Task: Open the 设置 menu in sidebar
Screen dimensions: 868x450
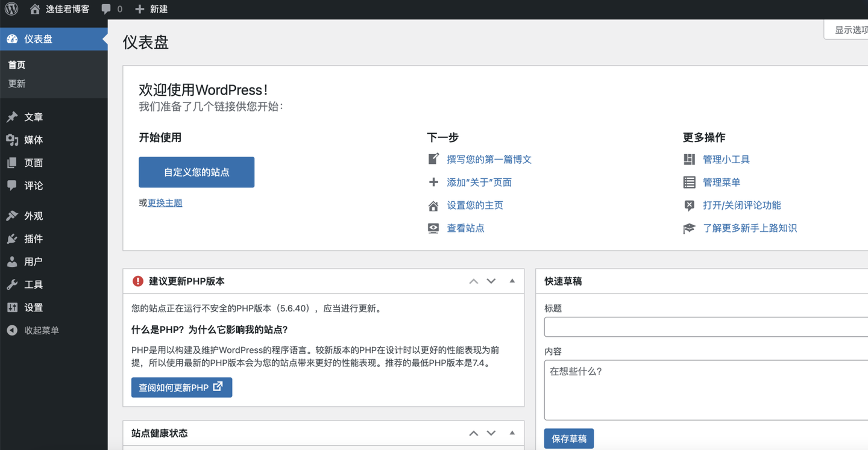Action: tap(54, 307)
